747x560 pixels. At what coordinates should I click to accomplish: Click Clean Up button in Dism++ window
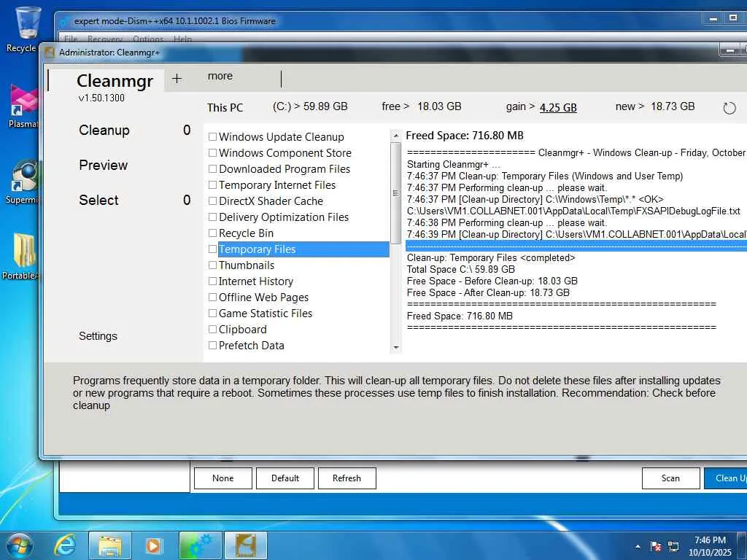click(x=726, y=478)
